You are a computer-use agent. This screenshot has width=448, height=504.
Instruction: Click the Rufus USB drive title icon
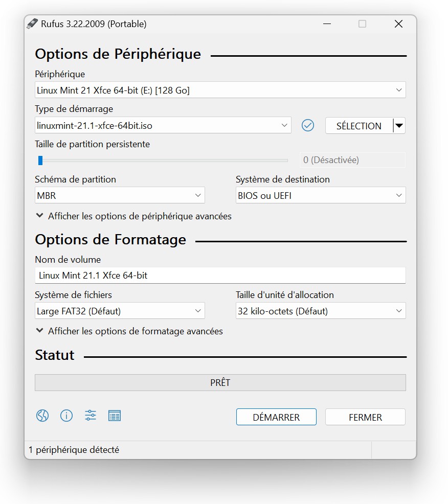32,24
